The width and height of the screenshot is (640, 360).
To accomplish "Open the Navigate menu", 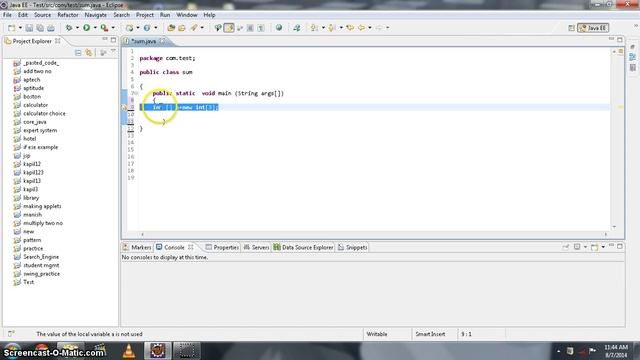I will (x=96, y=15).
